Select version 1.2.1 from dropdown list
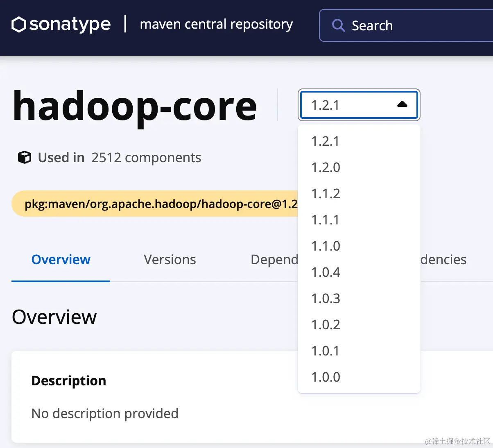Screen dimensions: 493x448 326,141
